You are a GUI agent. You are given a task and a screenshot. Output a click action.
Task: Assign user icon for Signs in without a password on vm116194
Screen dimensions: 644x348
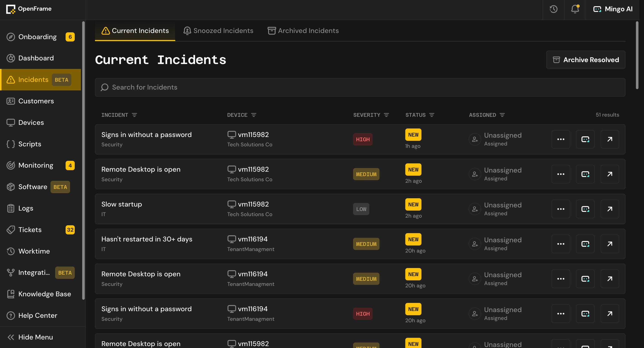pyautogui.click(x=474, y=314)
